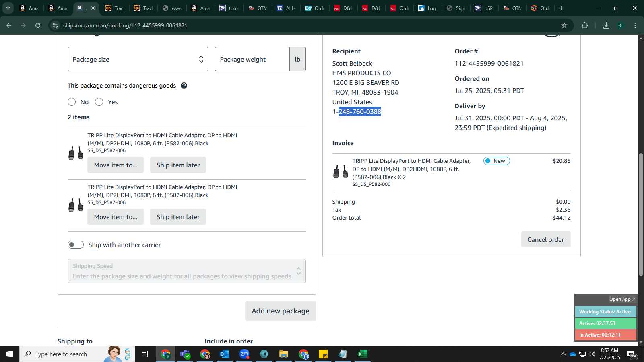
Task: Click Open App in status widget
Action: click(622, 299)
